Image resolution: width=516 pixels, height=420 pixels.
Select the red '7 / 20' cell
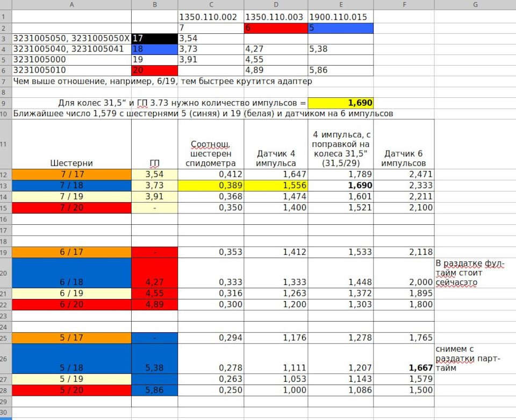click(71, 208)
